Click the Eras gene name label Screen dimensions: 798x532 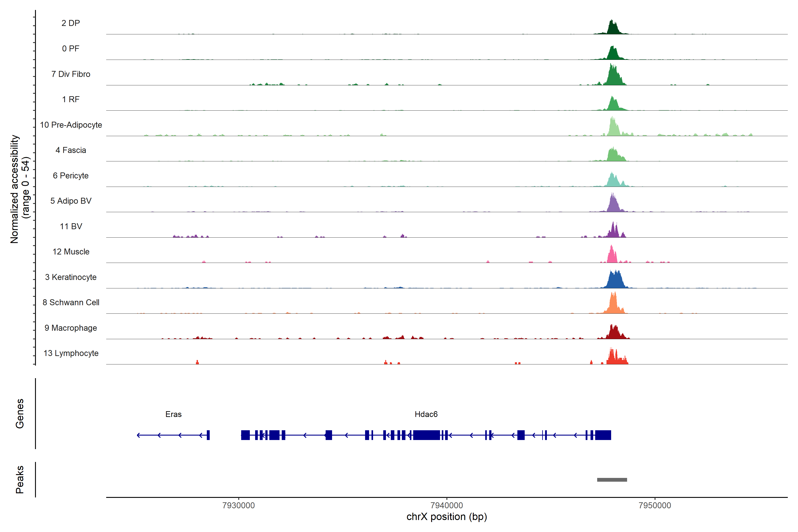173,414
